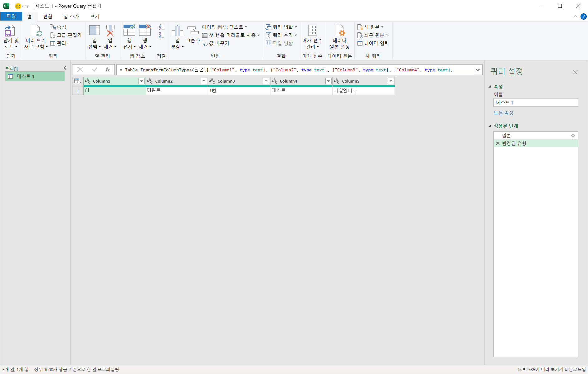
Task: Click the query Name field 테스트 1
Action: pyautogui.click(x=536, y=103)
